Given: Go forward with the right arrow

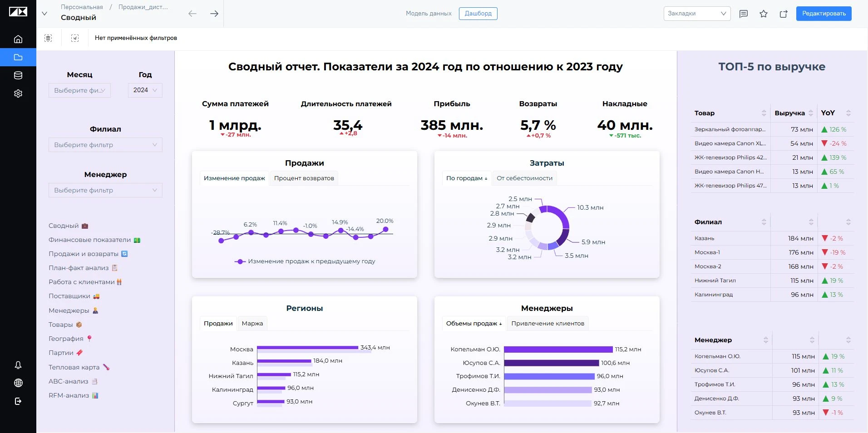Looking at the screenshot, I should click(214, 14).
